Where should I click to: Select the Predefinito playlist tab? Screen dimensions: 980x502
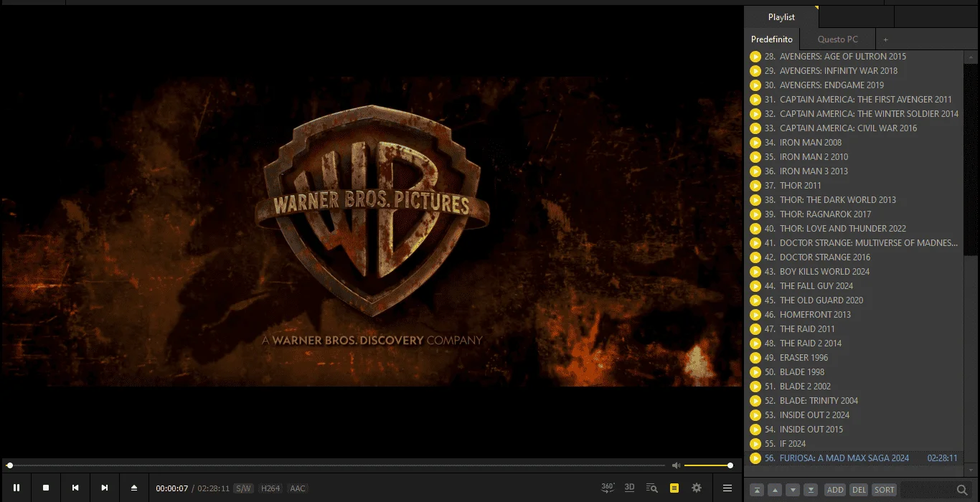click(x=772, y=39)
